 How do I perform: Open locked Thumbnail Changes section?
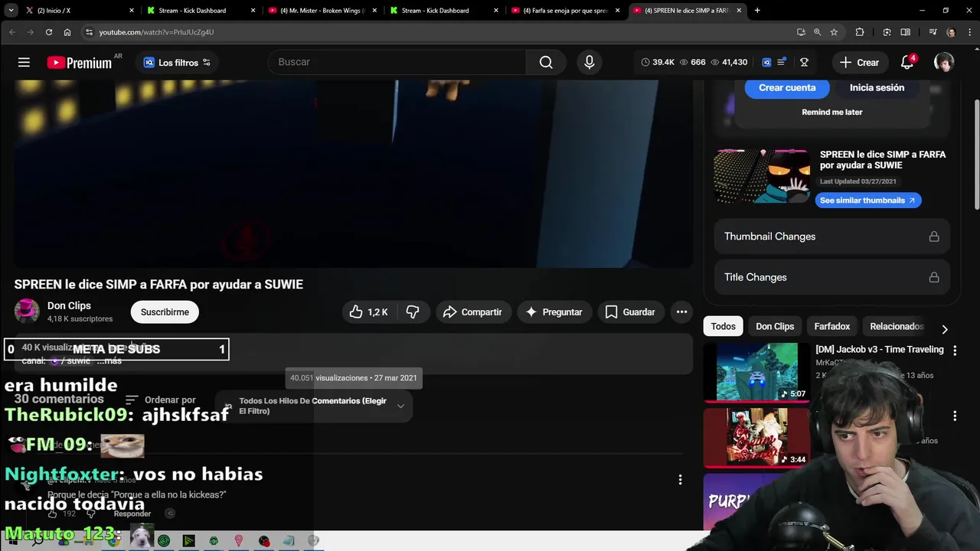[x=832, y=236]
